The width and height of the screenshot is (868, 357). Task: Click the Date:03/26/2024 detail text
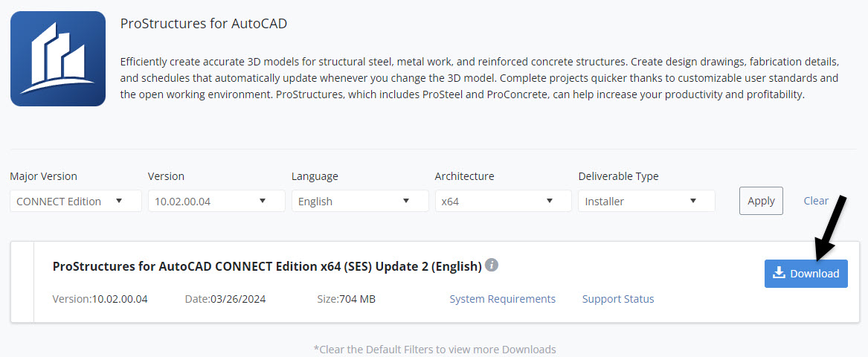coord(225,299)
